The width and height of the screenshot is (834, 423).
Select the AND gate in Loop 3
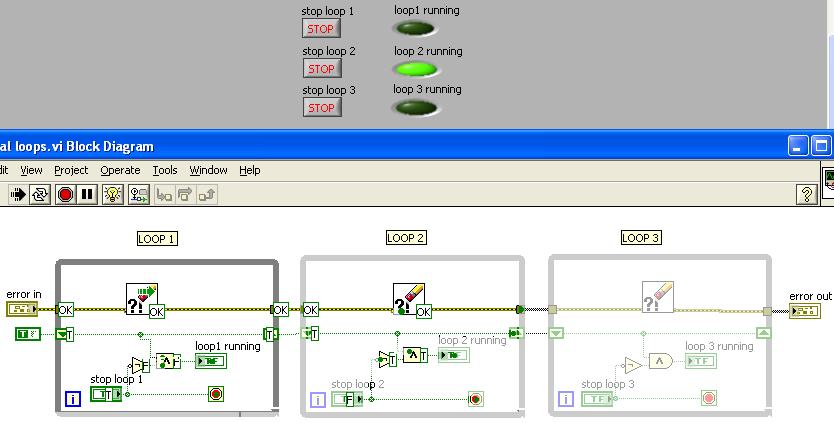661,361
